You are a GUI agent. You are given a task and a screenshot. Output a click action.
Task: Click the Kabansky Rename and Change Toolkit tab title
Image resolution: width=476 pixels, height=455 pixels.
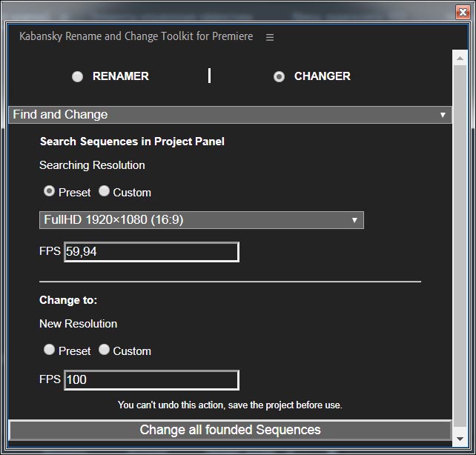click(136, 36)
